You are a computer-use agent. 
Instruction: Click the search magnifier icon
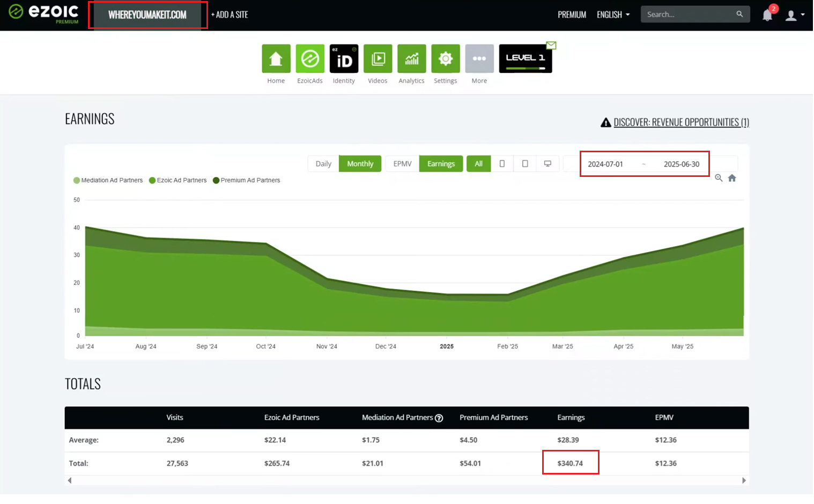pyautogui.click(x=739, y=14)
